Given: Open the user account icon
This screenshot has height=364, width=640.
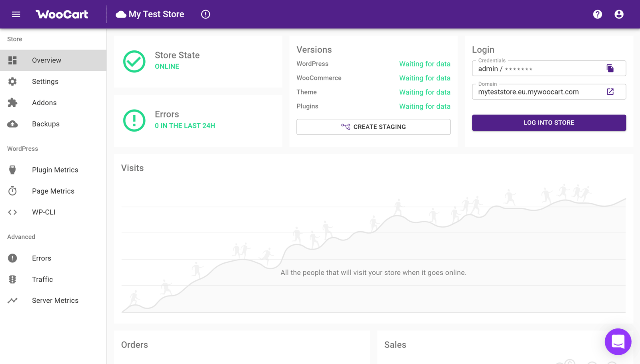Looking at the screenshot, I should click(x=619, y=14).
